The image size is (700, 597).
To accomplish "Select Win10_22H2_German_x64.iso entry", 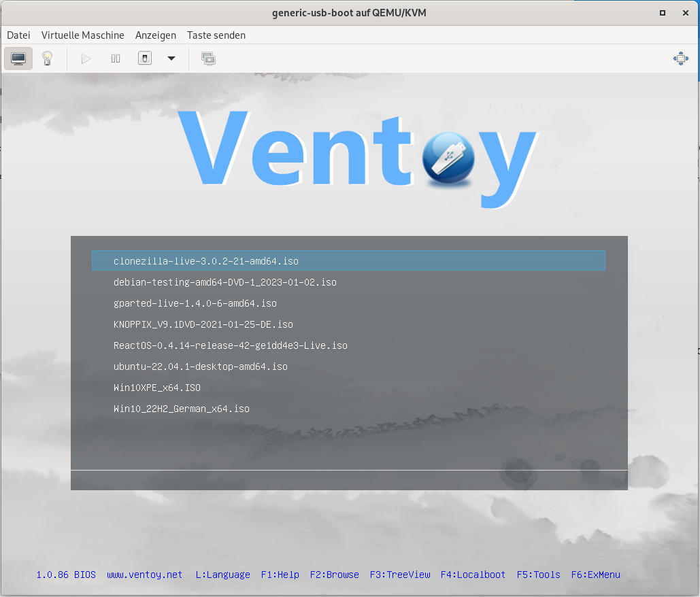I will point(181,409).
